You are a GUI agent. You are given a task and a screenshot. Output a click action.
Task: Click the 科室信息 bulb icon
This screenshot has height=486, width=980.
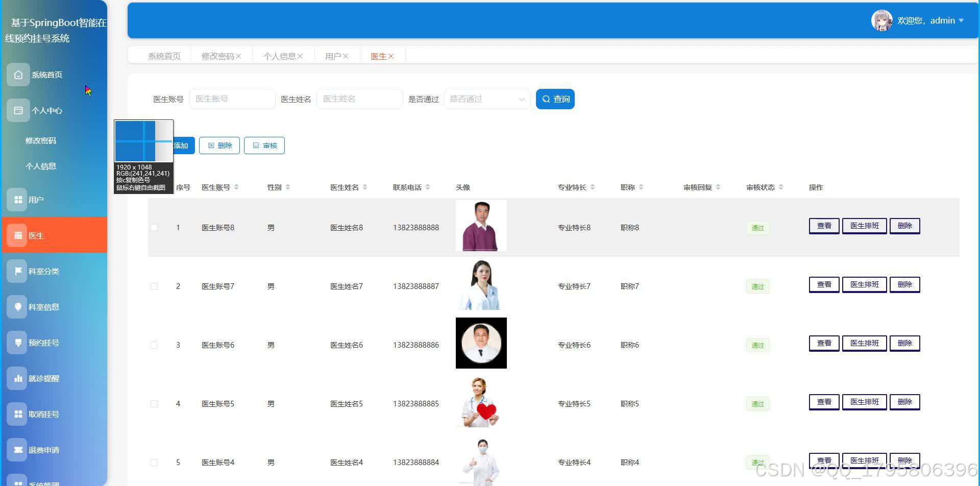coord(18,307)
